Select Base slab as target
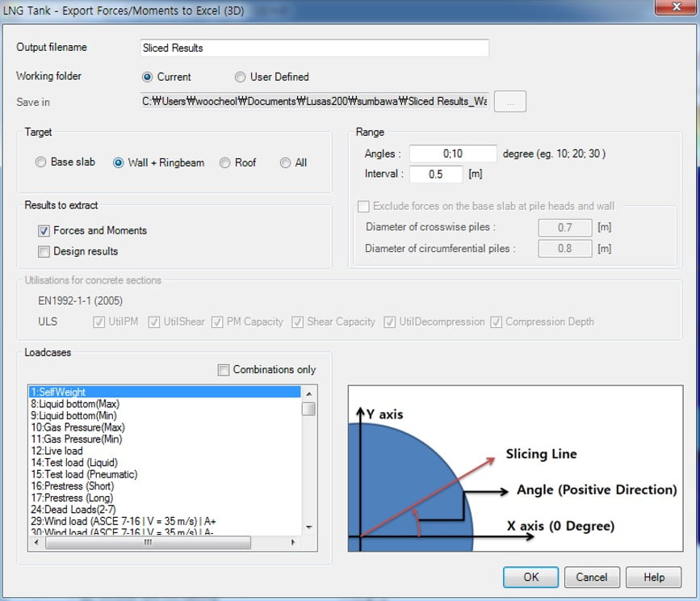 click(40, 162)
